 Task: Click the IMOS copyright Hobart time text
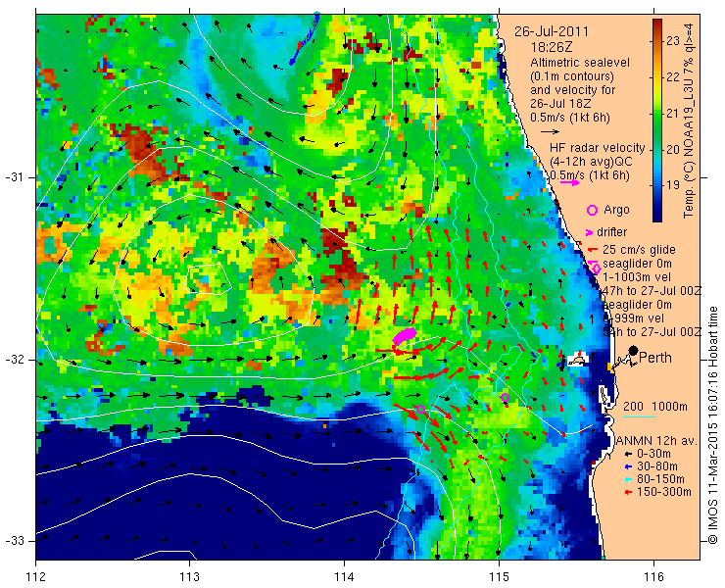tap(712, 424)
